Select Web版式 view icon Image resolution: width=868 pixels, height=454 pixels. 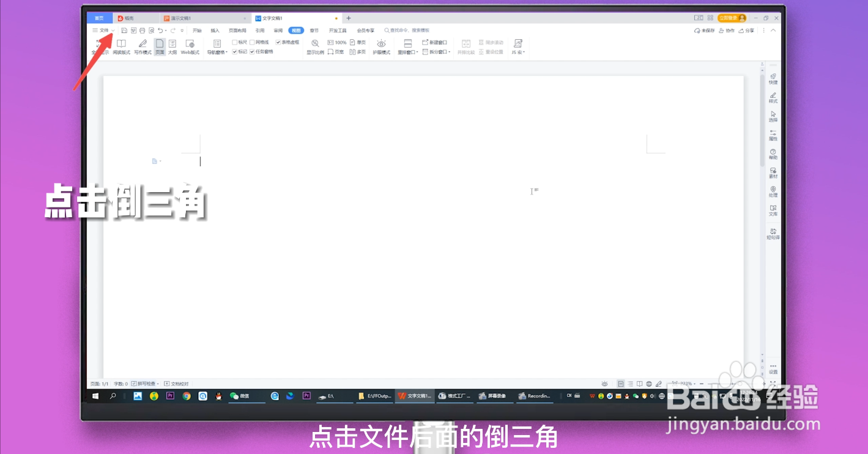190,47
